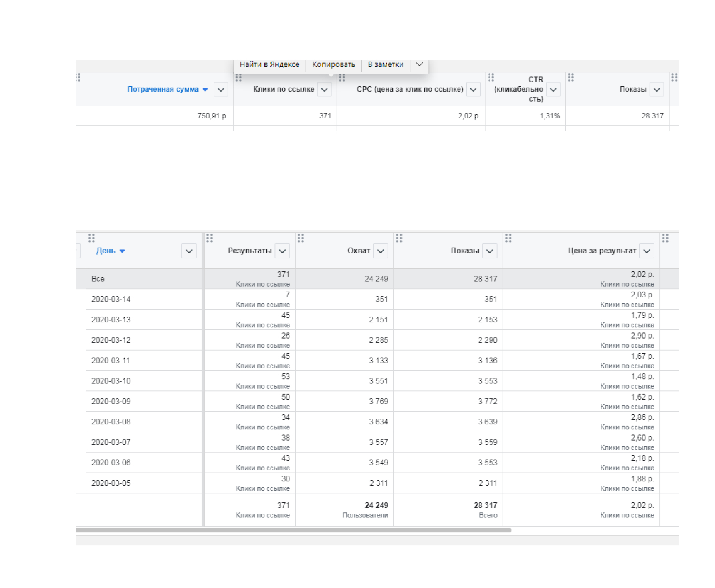Select row 2020-03-08

click(377, 422)
